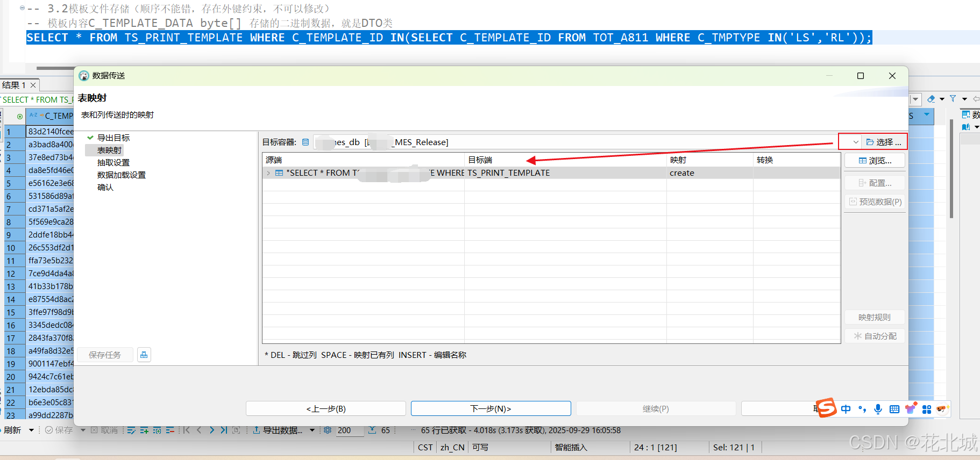Open the 刷新 dropdown arrow
Image resolution: width=980 pixels, height=460 pixels.
coord(31,430)
